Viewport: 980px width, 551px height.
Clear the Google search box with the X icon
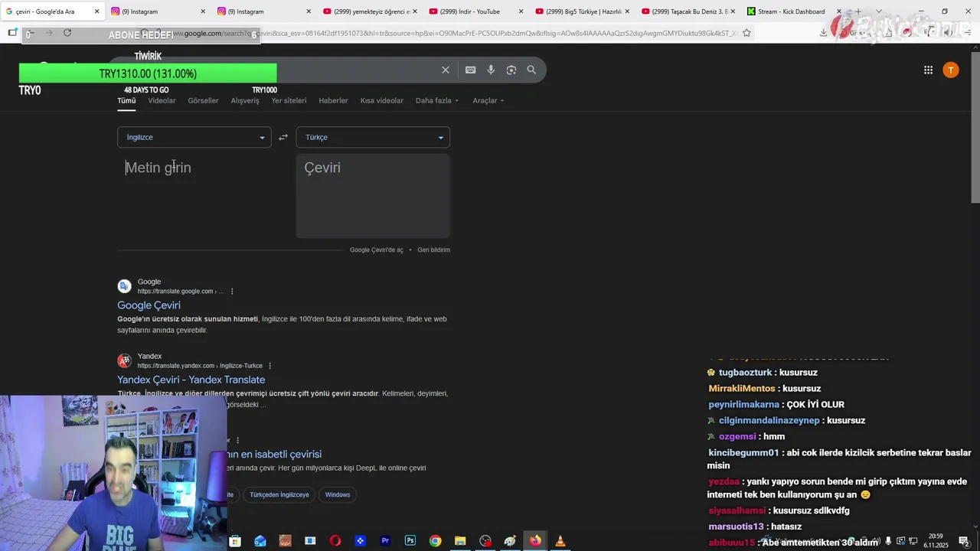446,70
